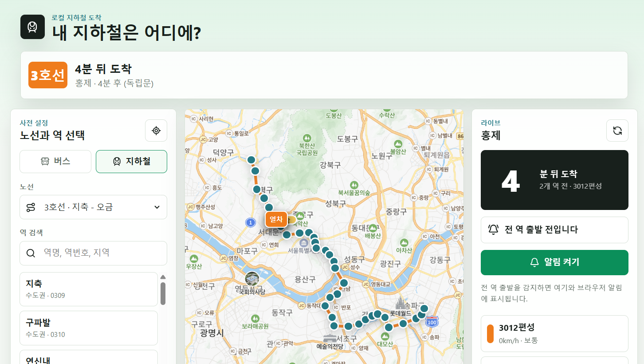The width and height of the screenshot is (644, 364).
Task: Click the dark 4 분 뒤 도착 card
Action: point(554,180)
